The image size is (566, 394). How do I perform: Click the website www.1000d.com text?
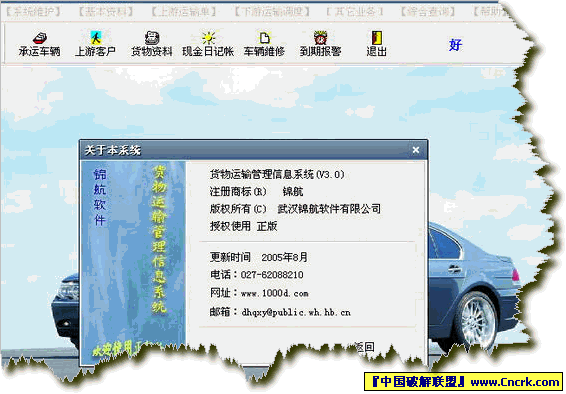click(275, 293)
